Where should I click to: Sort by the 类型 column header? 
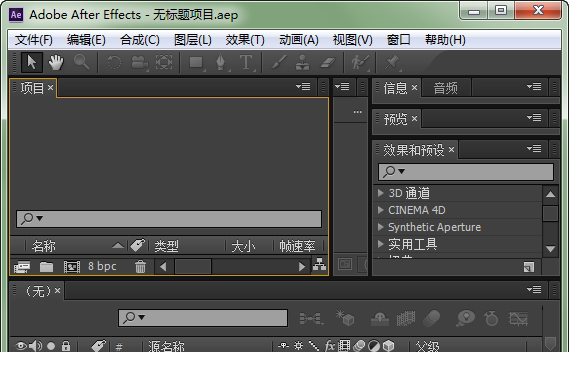pos(167,246)
